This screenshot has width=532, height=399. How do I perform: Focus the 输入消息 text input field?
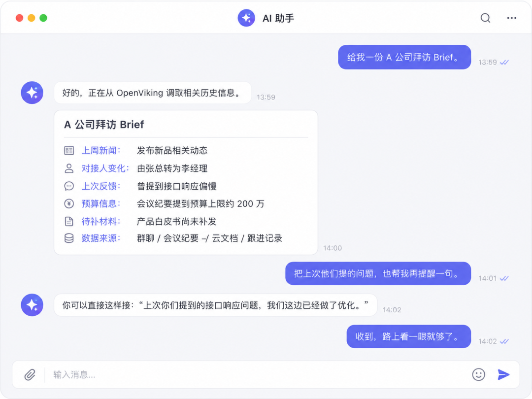pyautogui.click(x=258, y=374)
